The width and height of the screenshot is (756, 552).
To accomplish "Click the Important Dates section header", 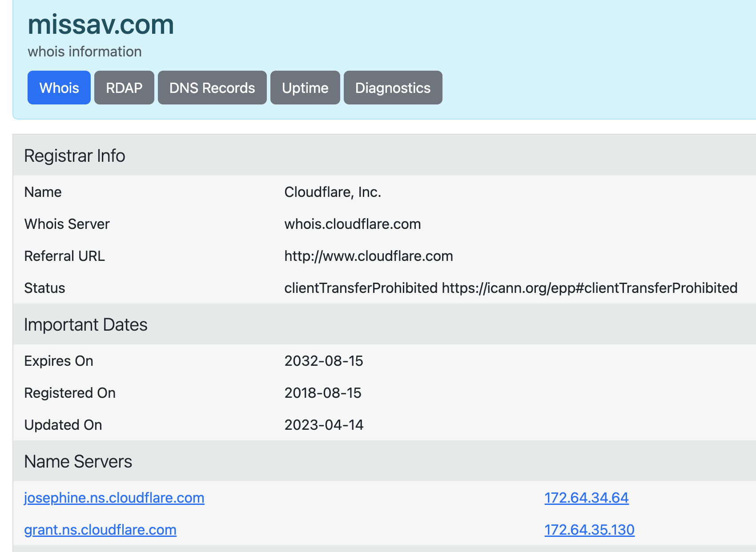I will pos(86,325).
